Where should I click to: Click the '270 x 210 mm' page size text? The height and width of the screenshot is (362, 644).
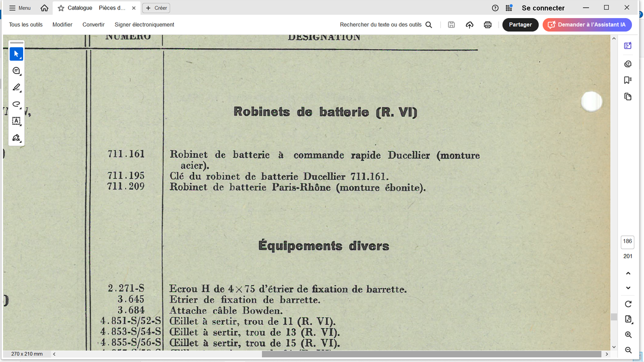[27, 354]
